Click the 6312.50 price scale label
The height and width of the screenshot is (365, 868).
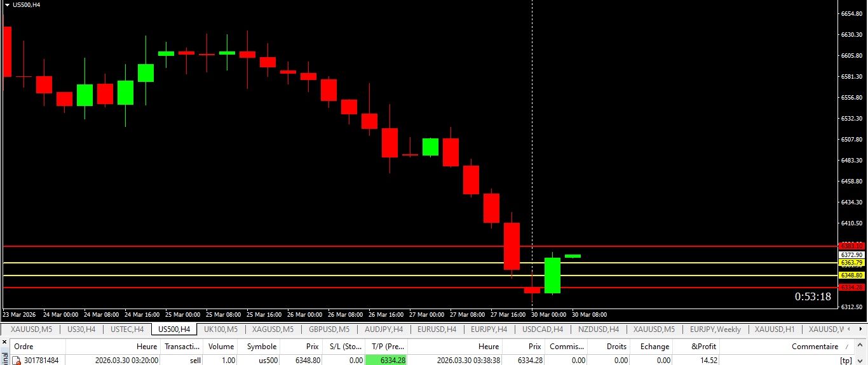[851, 307]
